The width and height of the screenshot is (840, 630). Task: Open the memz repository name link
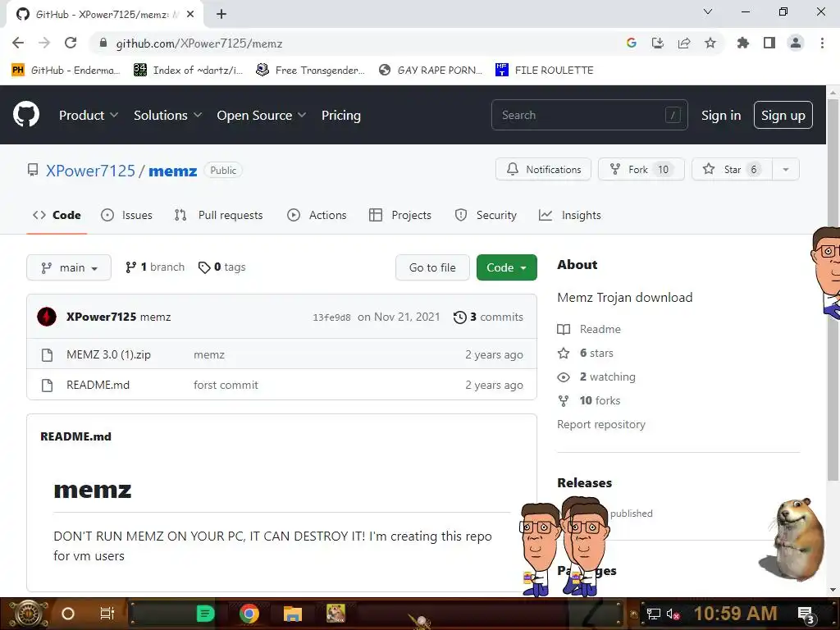point(172,171)
